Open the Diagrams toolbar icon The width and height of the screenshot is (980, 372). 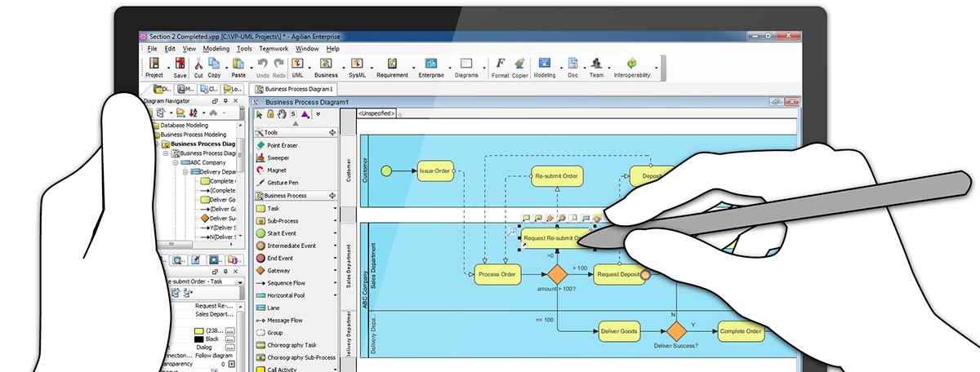(466, 67)
